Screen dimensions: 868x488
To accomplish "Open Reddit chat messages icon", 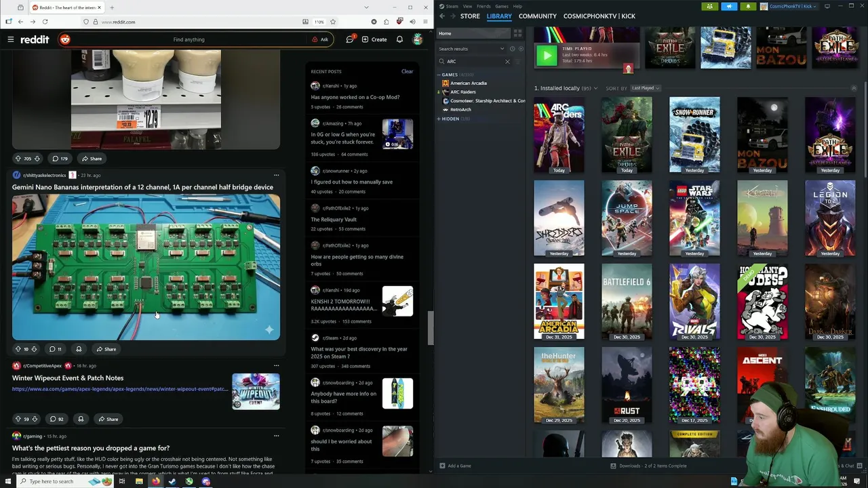I will pyautogui.click(x=350, y=39).
